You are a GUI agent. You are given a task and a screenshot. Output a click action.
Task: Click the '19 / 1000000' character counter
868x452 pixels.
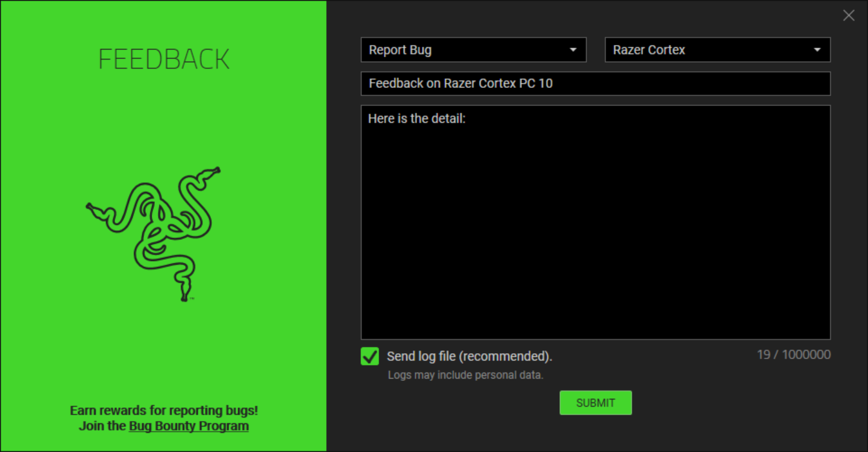pos(794,354)
